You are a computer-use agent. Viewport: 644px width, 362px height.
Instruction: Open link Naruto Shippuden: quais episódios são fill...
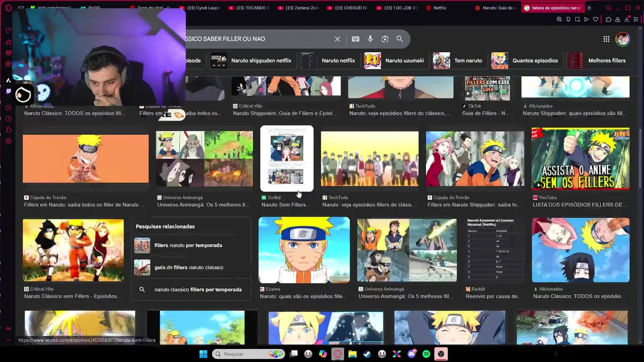[575, 113]
